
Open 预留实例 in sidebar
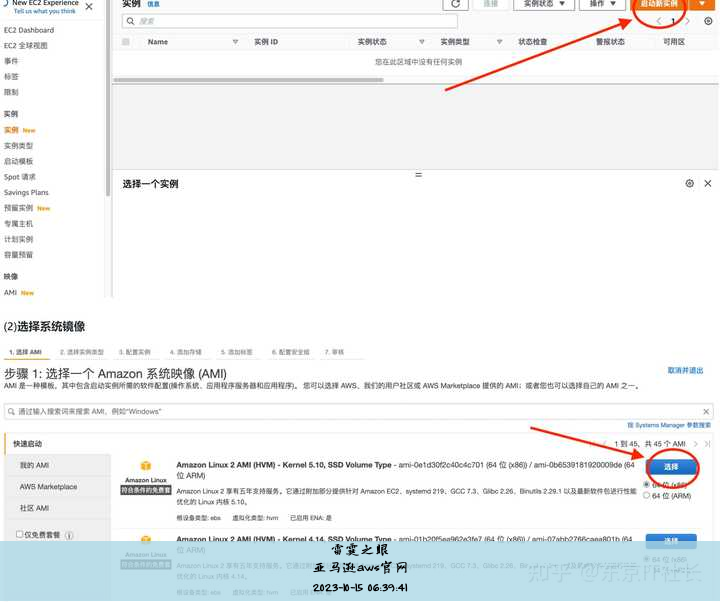coord(18,208)
